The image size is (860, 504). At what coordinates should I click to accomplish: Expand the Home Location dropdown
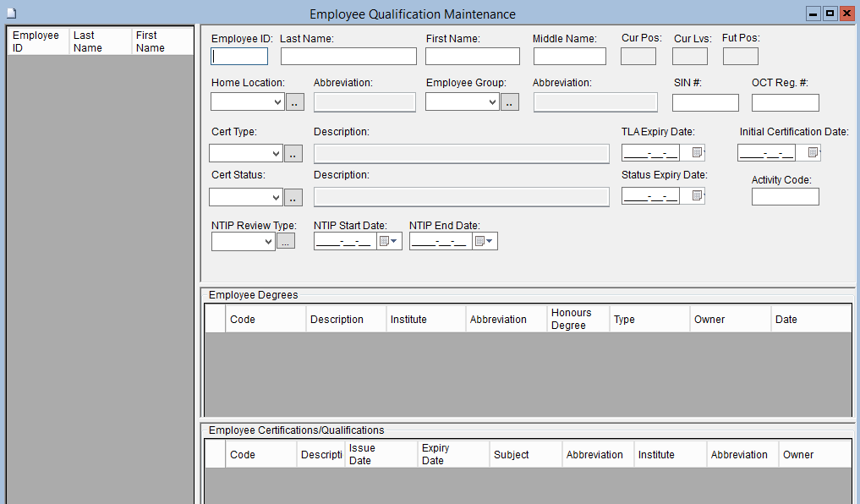[278, 102]
